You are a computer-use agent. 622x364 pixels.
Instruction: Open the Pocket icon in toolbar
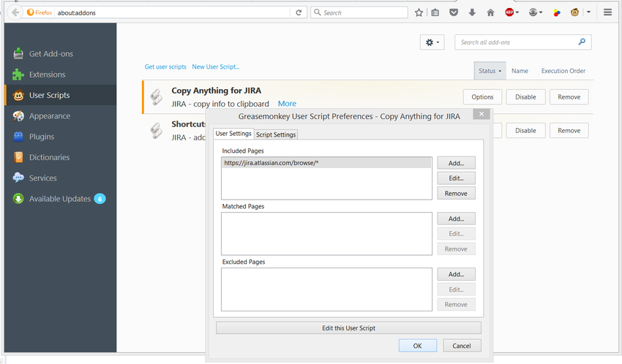454,12
